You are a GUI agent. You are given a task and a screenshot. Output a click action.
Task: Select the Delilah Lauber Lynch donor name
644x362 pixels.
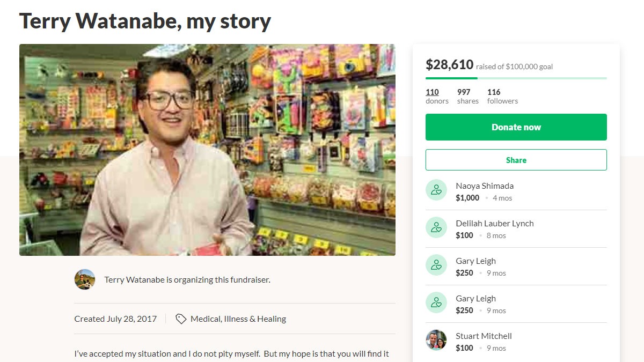coord(495,223)
